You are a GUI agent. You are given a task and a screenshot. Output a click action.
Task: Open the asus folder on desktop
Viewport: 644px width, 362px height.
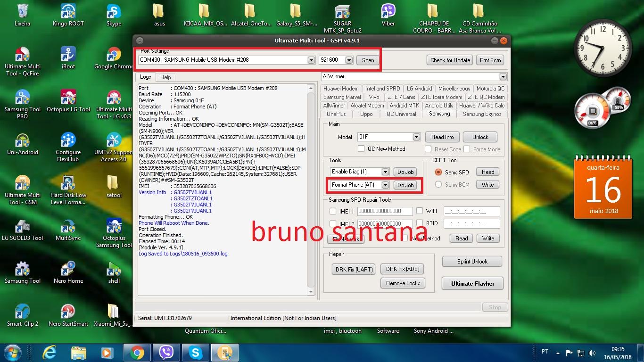(159, 15)
